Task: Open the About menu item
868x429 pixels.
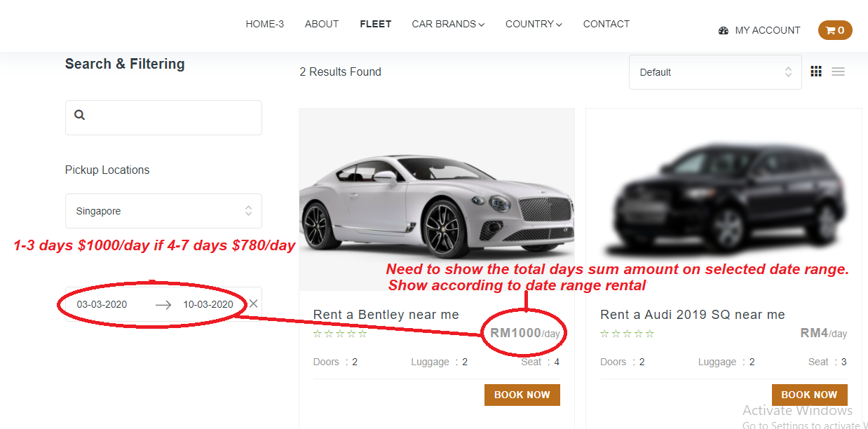Action: coord(322,24)
